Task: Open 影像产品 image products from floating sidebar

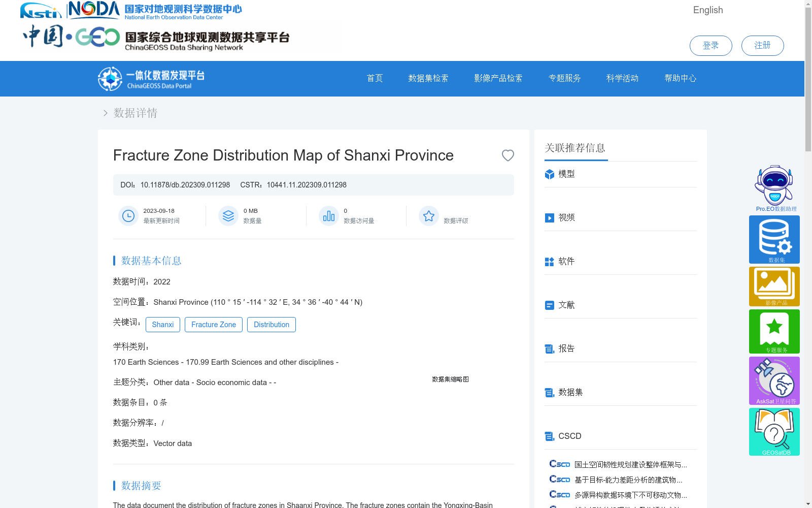Action: coord(774,284)
